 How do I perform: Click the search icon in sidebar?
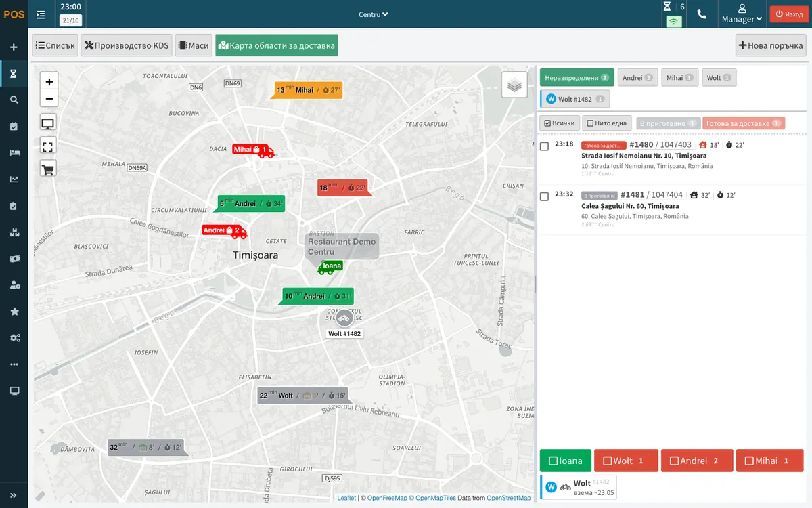pos(14,100)
